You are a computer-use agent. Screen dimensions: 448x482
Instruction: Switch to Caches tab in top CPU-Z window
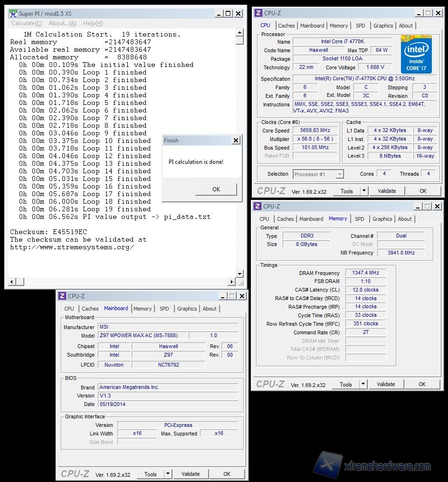pyautogui.click(x=286, y=26)
